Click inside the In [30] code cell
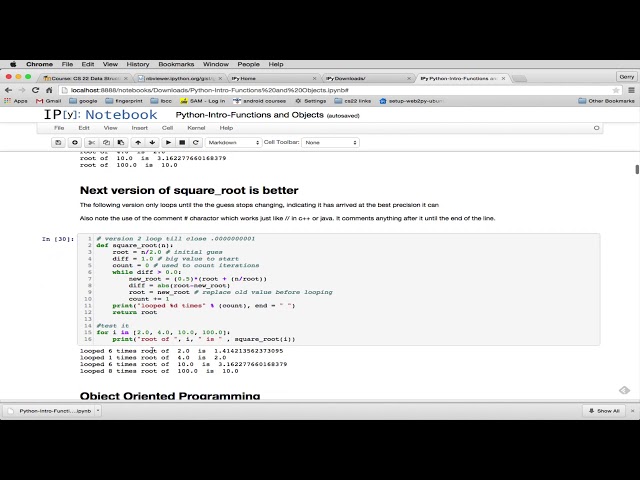The width and height of the screenshot is (640, 480). [339, 289]
